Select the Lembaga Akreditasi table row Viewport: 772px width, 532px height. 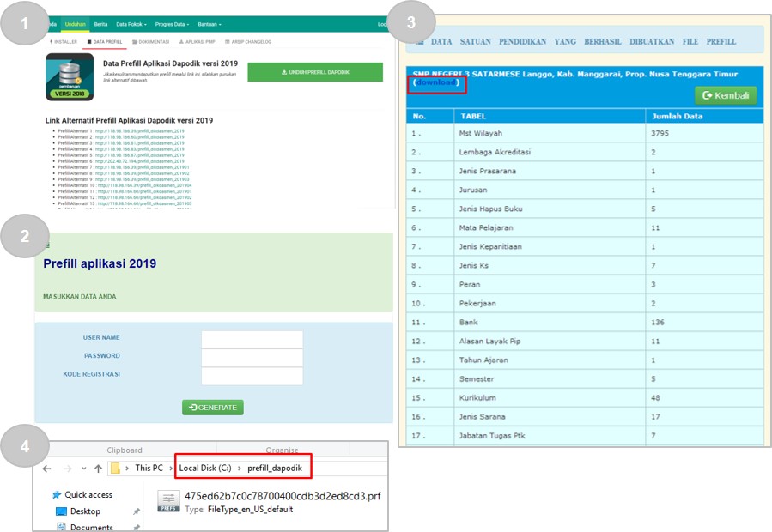pos(585,152)
